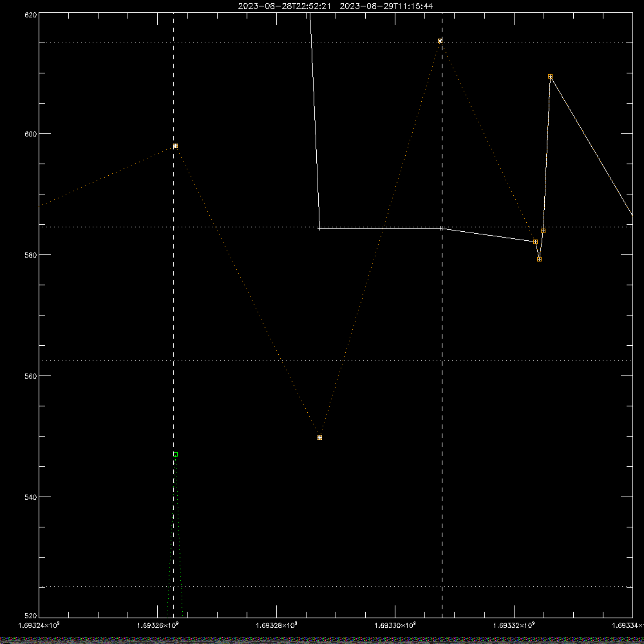The image size is (644, 644).
Task: Click the x-axis label 1.69328×10⁹
Action: click(x=276, y=625)
